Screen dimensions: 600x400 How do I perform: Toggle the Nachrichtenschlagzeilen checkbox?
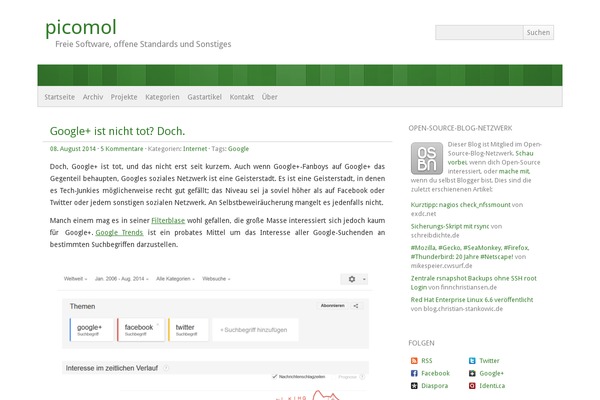coord(274,376)
